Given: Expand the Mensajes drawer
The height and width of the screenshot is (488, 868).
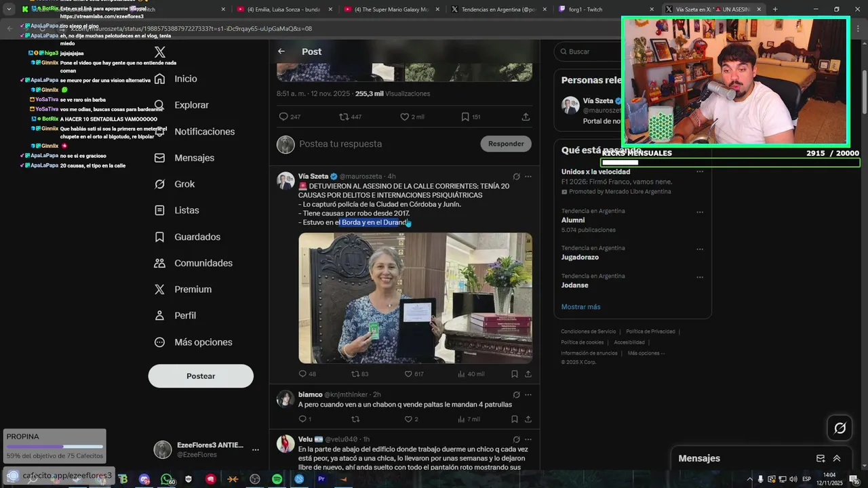Looking at the screenshot, I should [x=837, y=458].
